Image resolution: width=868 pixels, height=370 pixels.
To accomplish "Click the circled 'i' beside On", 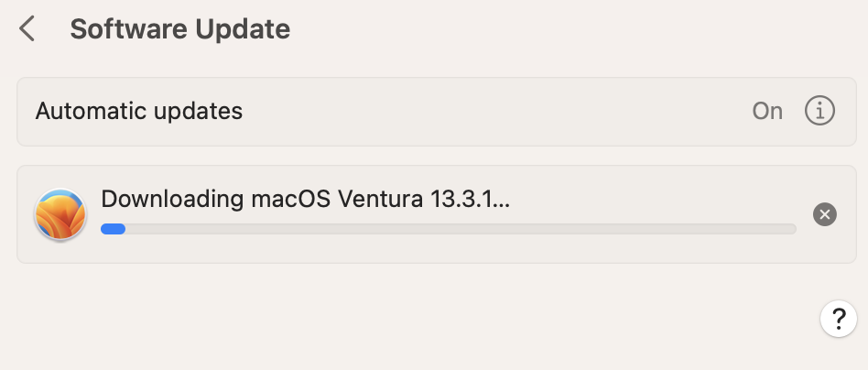I will (x=819, y=111).
